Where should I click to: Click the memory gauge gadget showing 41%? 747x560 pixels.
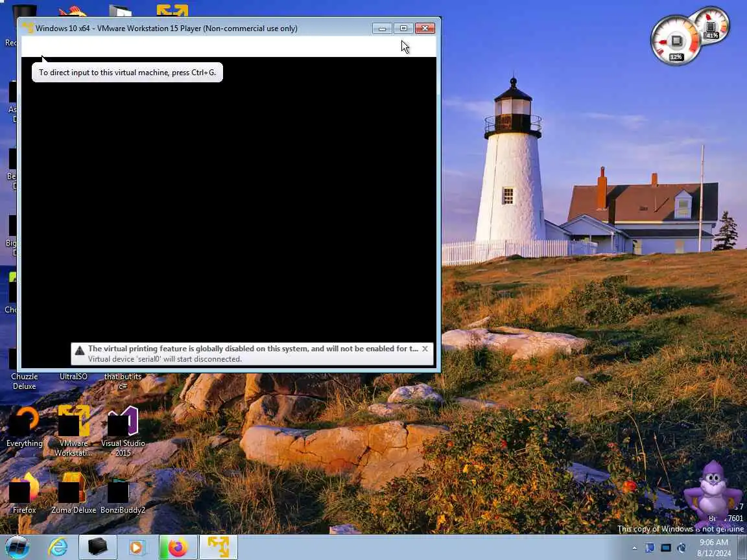(711, 26)
